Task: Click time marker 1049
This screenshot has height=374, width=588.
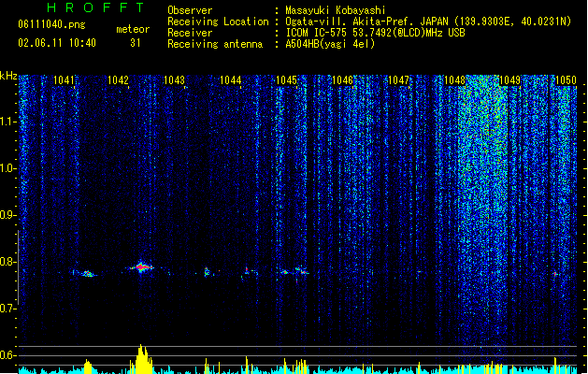Action: tap(510, 80)
